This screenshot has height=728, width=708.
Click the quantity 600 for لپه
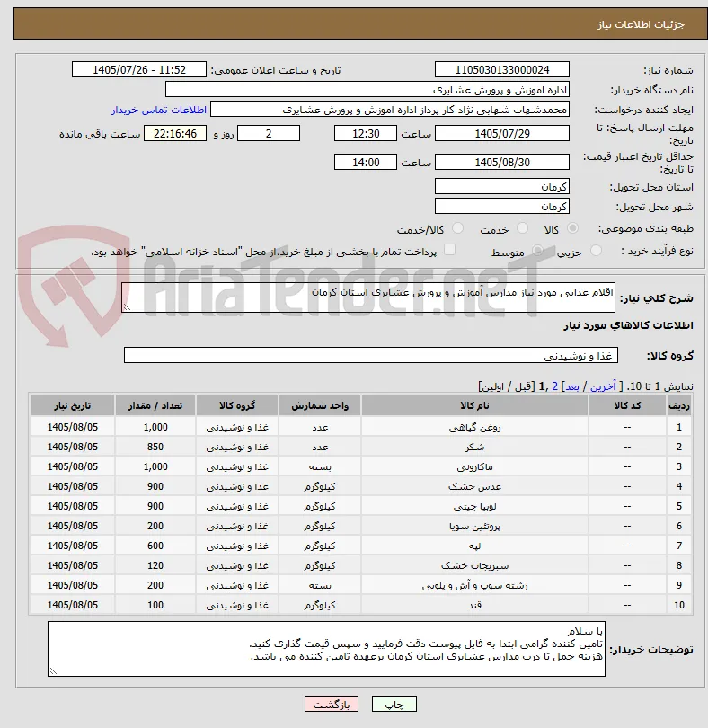155,546
